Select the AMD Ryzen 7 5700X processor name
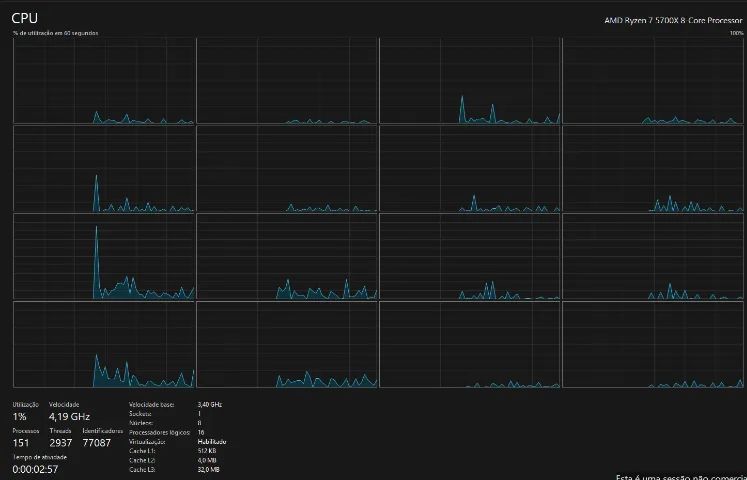Image resolution: width=747 pixels, height=480 pixels. click(673, 20)
